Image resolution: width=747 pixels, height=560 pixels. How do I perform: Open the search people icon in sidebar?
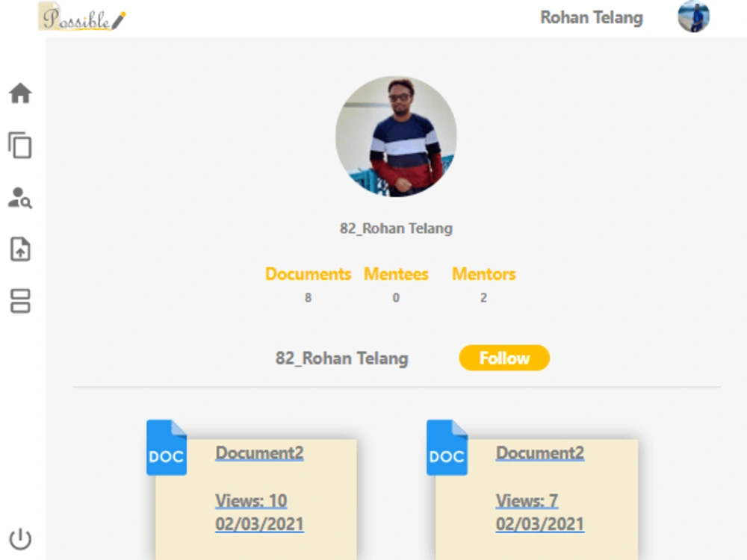[20, 198]
